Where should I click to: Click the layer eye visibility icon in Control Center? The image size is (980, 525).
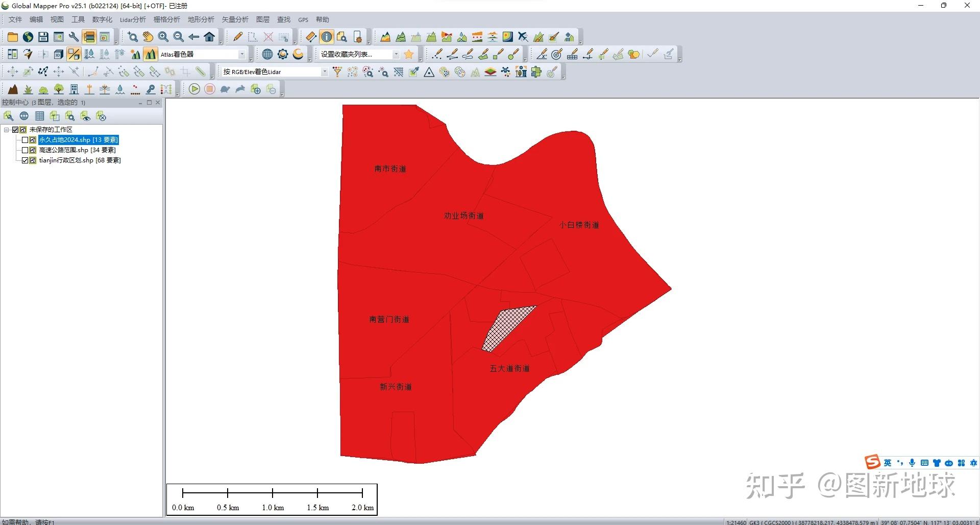pyautogui.click(x=85, y=116)
